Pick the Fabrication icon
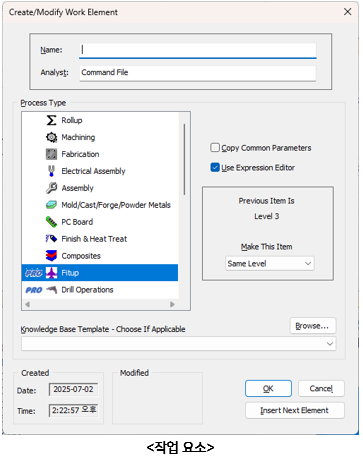This screenshot has height=456, width=363. (51, 154)
